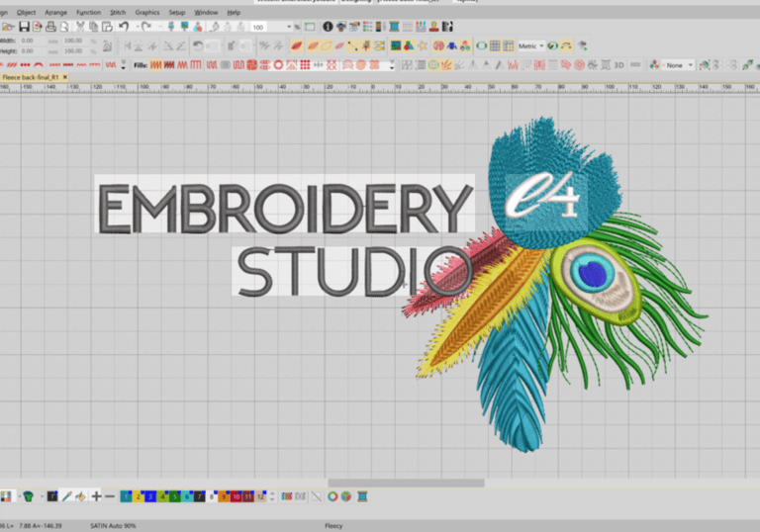
Task: Click the add color plus button
Action: click(x=96, y=496)
